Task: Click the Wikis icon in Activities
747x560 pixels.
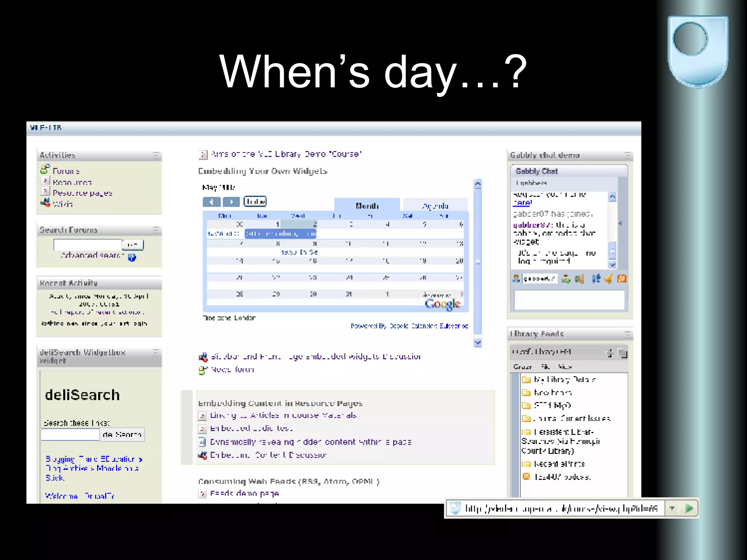Action: 45,202
